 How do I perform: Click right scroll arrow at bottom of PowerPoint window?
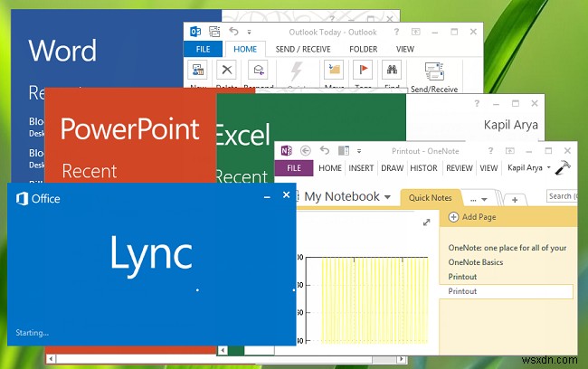tap(402, 359)
